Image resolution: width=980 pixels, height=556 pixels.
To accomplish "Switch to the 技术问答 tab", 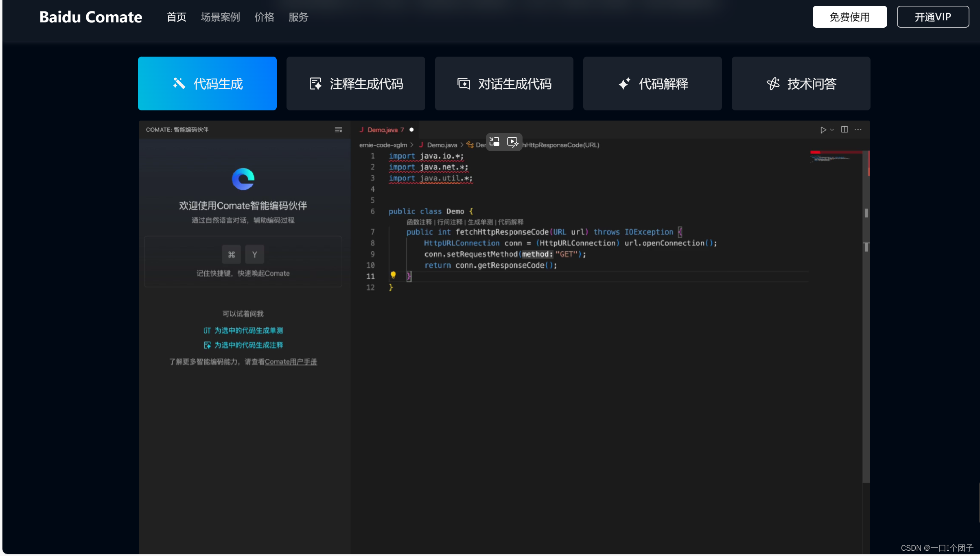I will tap(801, 84).
